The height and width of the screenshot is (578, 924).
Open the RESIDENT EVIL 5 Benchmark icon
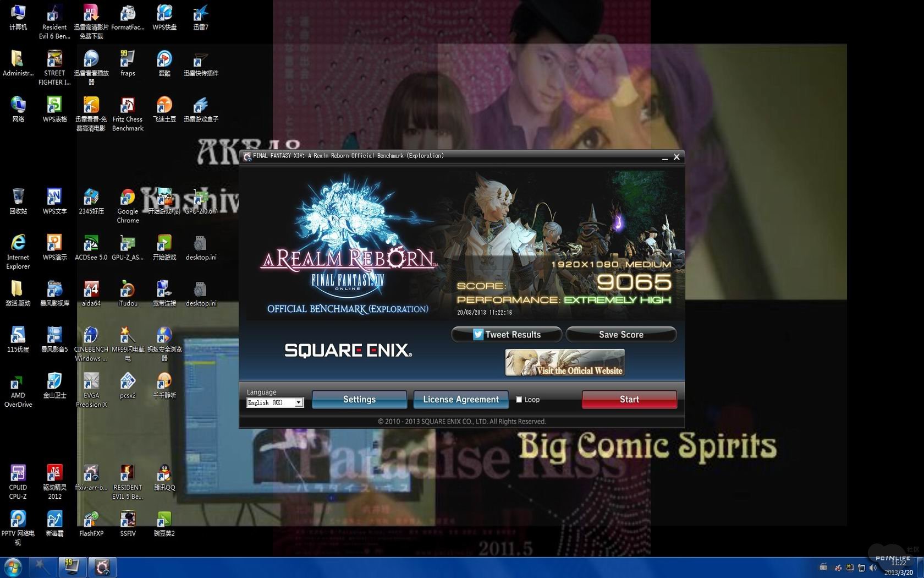128,482
